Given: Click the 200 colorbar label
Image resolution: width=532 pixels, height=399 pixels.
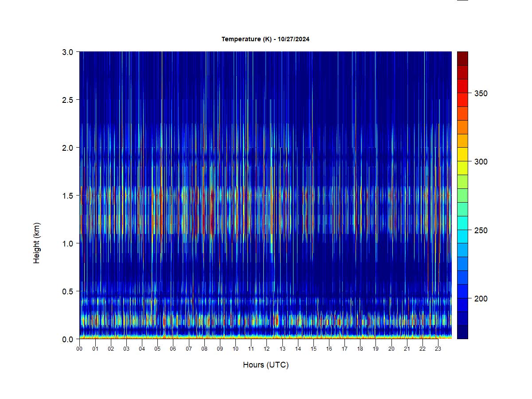Looking at the screenshot, I should point(481,299).
